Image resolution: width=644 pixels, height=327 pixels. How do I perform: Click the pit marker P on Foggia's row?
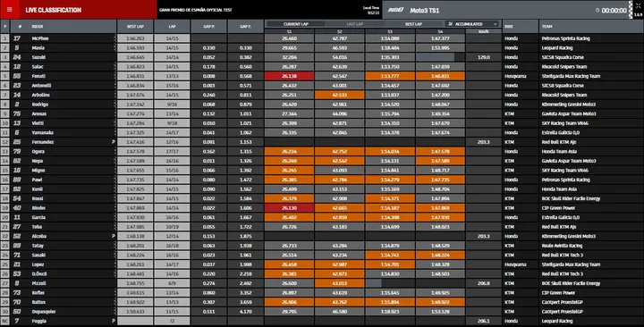[x=114, y=322]
